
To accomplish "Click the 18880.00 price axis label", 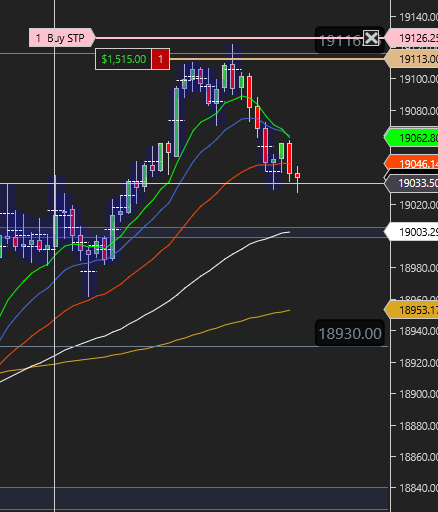I will click(419, 426).
